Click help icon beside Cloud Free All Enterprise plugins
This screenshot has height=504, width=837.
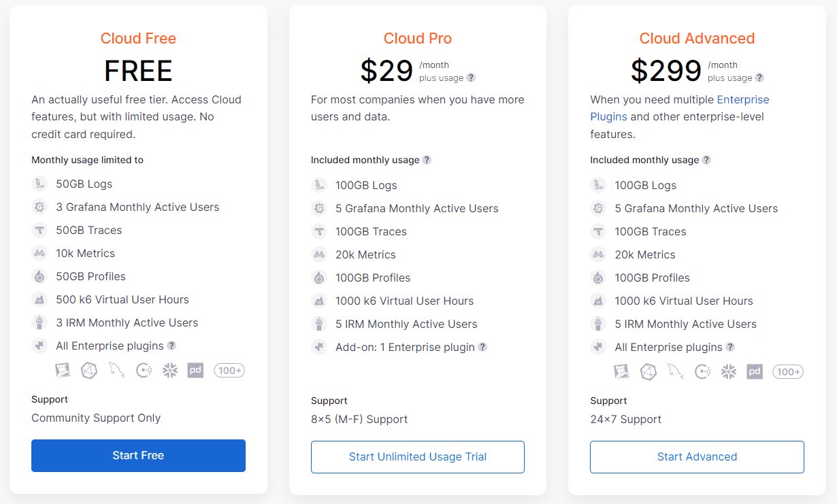pos(171,346)
